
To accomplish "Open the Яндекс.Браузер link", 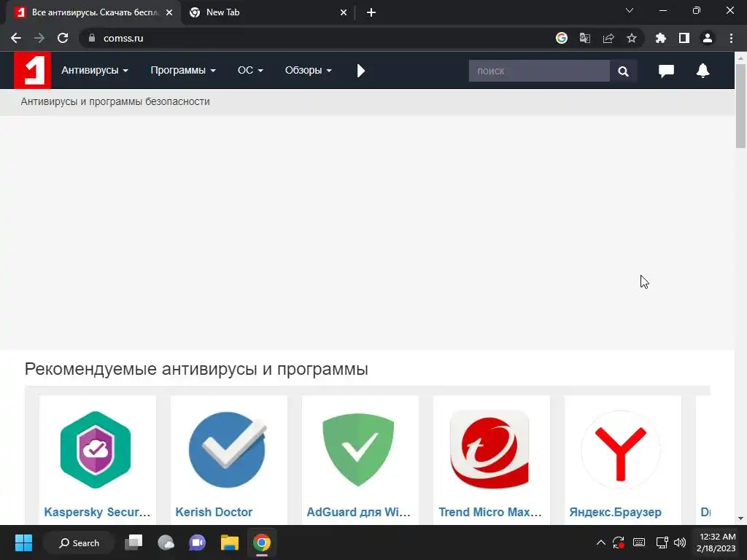I will click(616, 512).
